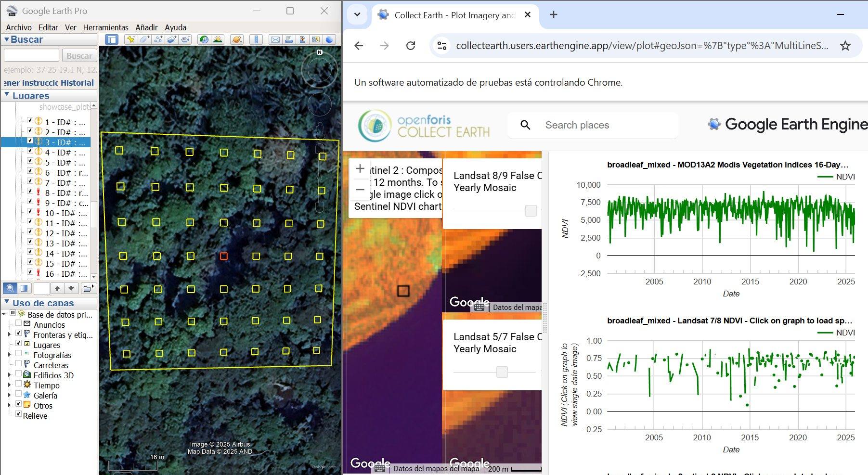Open the Ayuda menu
Image resolution: width=868 pixels, height=475 pixels.
tap(175, 27)
